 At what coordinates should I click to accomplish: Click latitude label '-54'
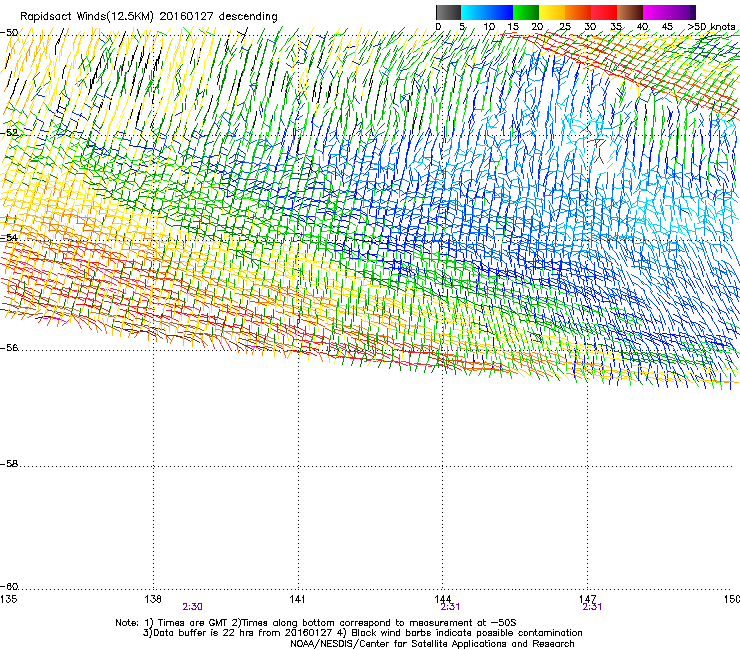(x=9, y=237)
